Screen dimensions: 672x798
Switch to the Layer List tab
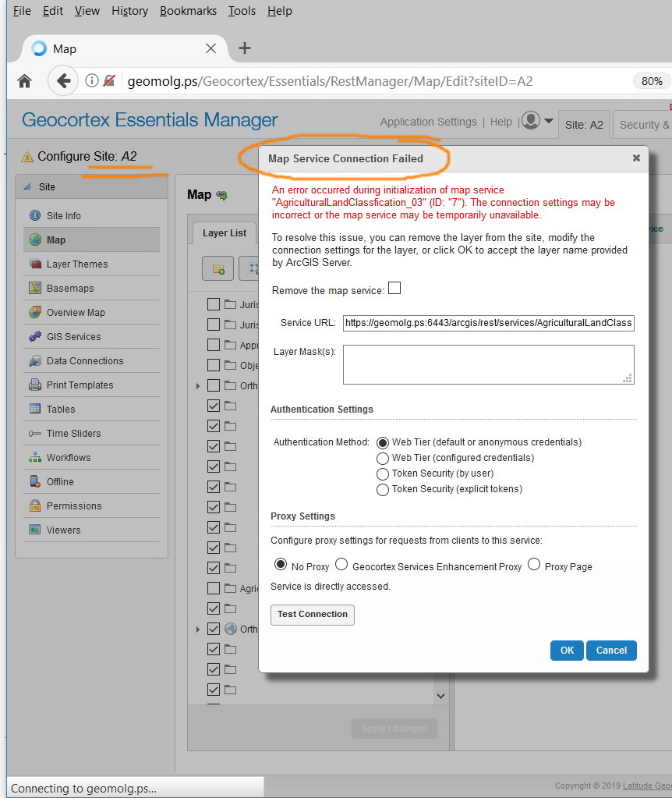225,233
